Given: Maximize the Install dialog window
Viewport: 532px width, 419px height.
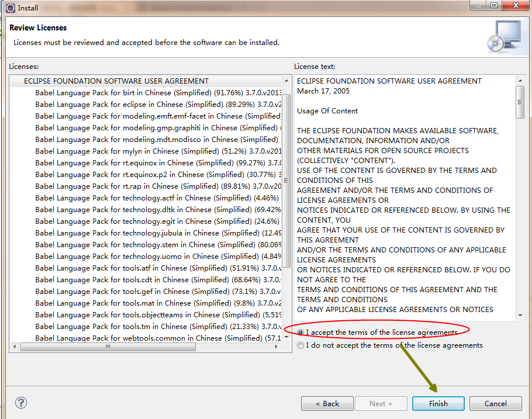Looking at the screenshot, I should (494, 5).
